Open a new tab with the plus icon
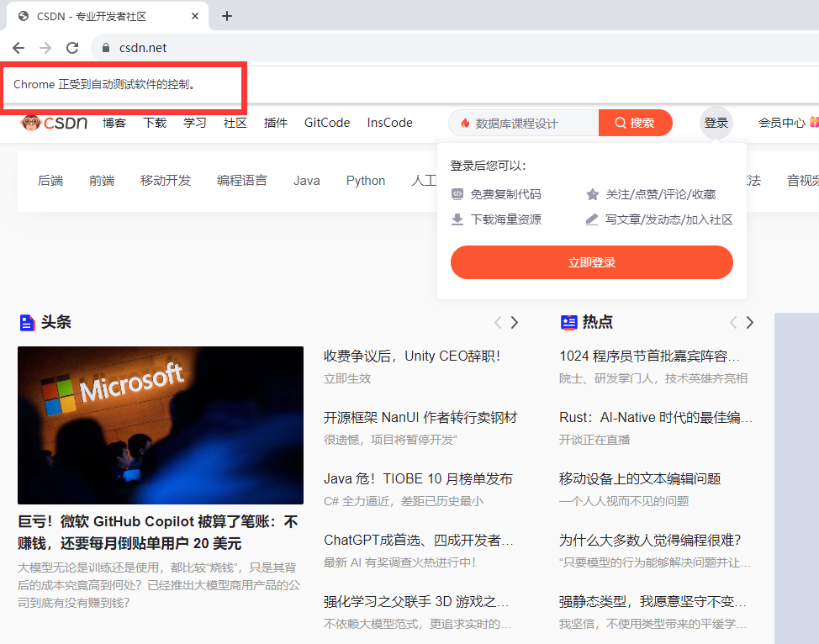 (226, 16)
